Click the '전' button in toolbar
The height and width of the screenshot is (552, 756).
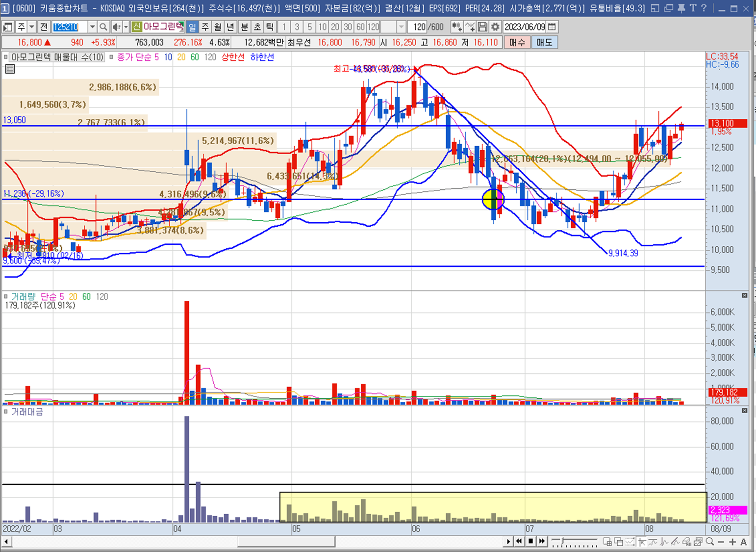[44, 27]
